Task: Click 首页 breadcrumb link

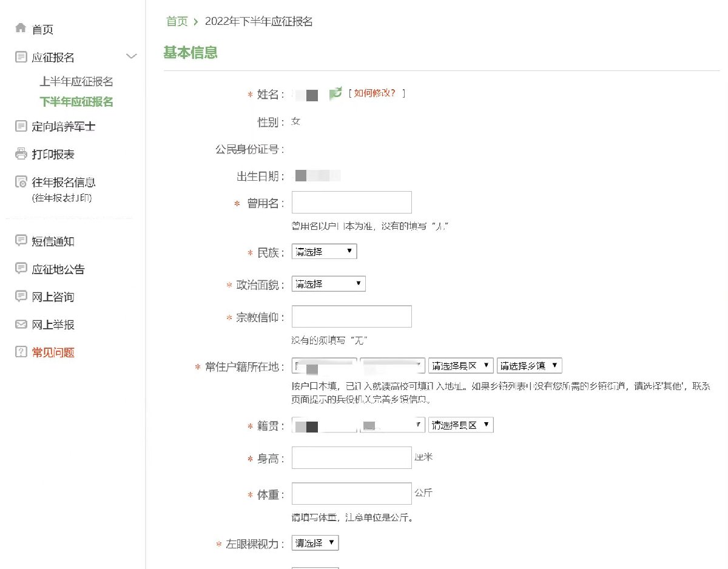Action: (177, 22)
